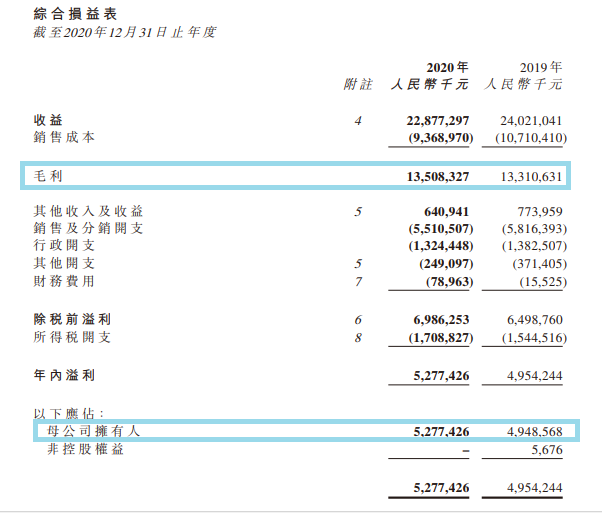Image resolution: width=602 pixels, height=513 pixels.
Task: Select the 非控股權益 label
Action: (x=86, y=449)
